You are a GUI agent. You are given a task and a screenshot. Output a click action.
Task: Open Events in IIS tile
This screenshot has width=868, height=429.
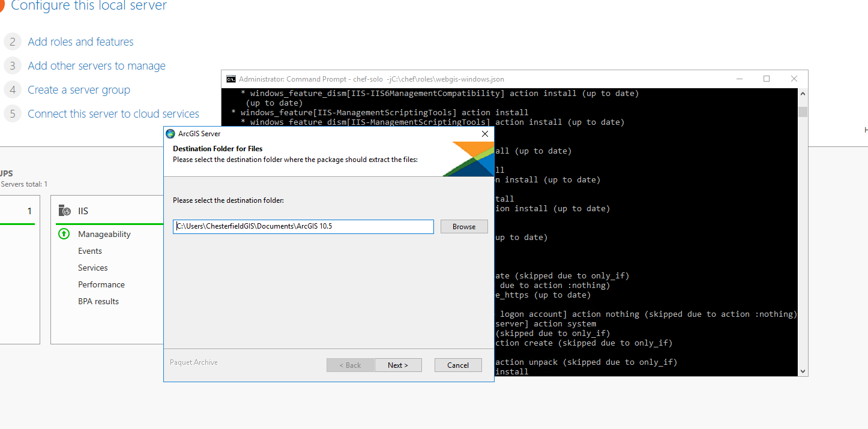point(90,251)
